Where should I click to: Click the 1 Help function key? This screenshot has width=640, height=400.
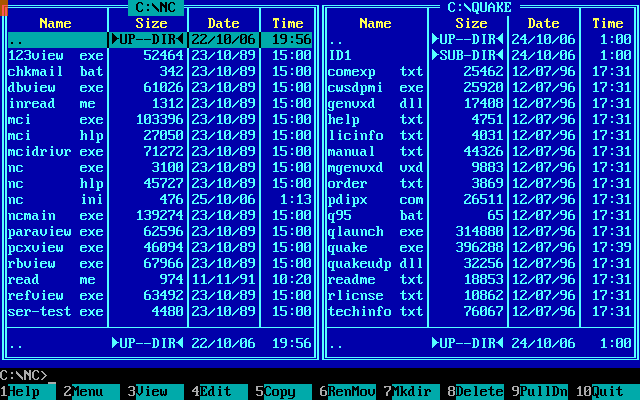pos(28,392)
